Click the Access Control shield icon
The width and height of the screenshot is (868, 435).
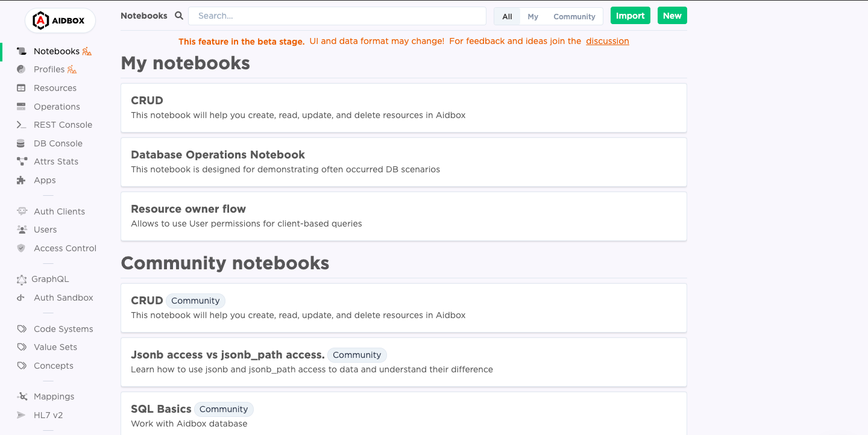[22, 248]
